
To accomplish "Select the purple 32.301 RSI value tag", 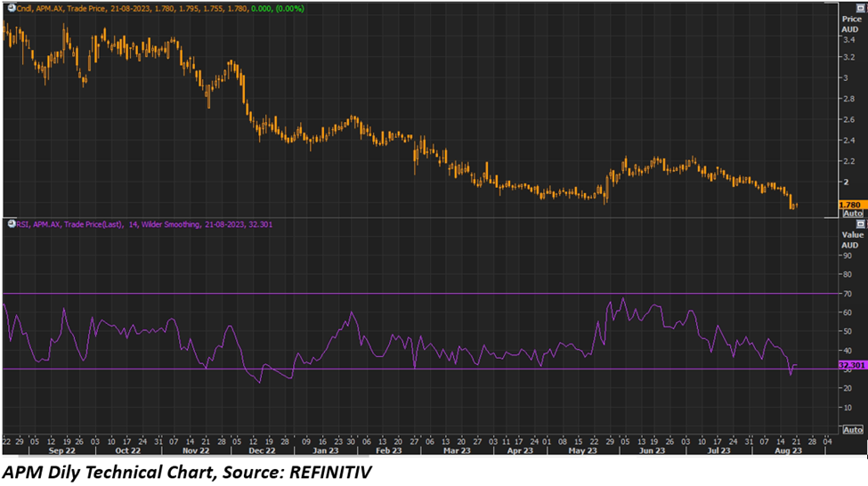I will click(852, 365).
